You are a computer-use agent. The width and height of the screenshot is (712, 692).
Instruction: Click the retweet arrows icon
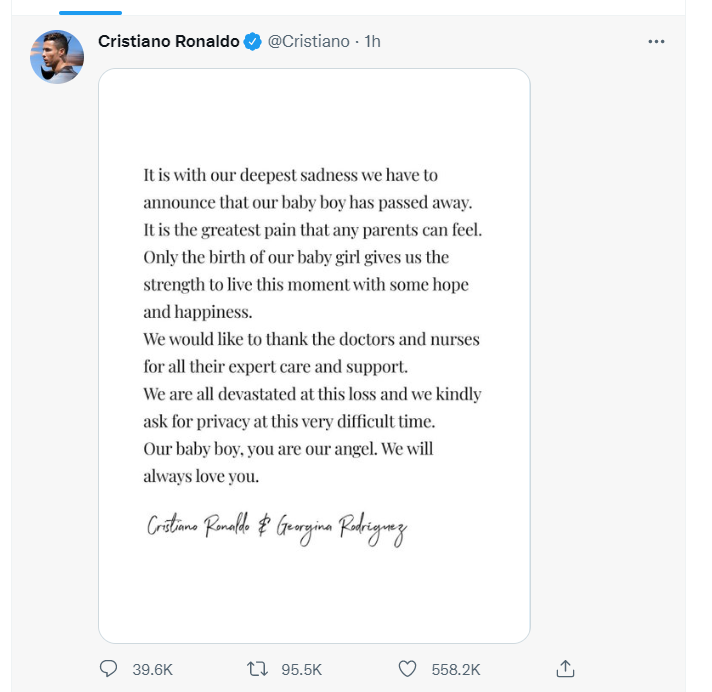pos(257,668)
